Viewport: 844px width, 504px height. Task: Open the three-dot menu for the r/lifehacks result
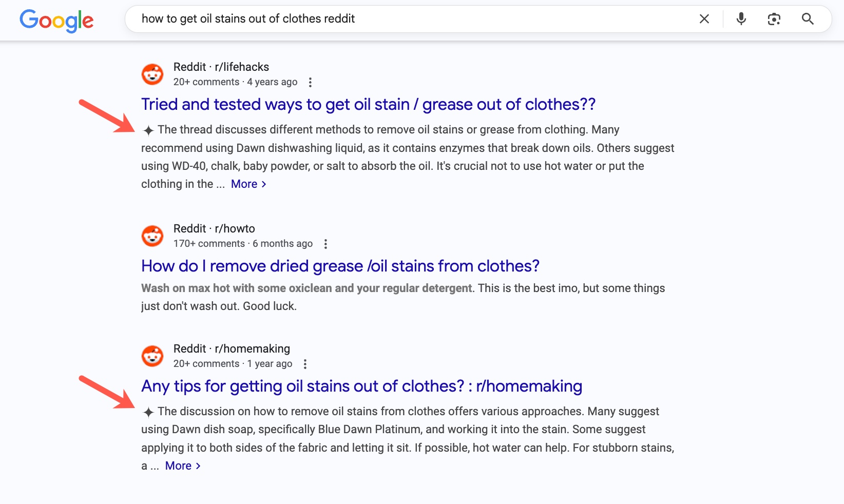(310, 82)
